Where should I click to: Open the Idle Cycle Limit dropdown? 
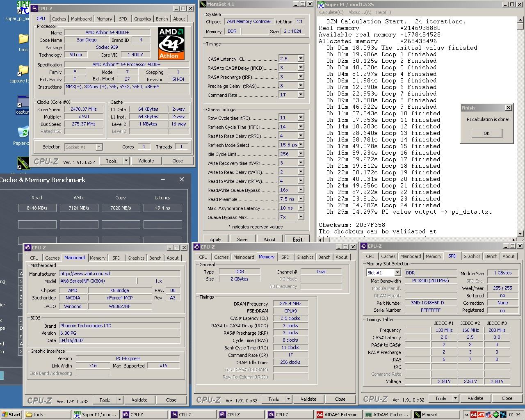[x=301, y=154]
